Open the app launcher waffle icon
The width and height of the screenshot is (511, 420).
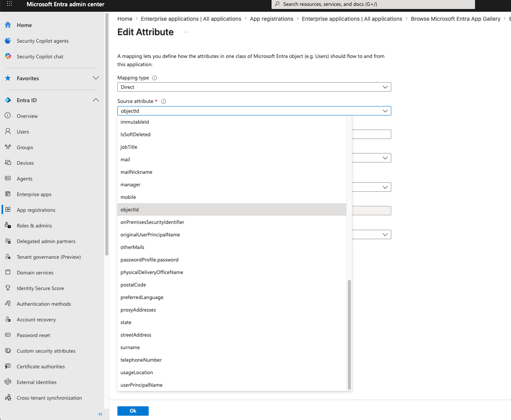pyautogui.click(x=9, y=4)
